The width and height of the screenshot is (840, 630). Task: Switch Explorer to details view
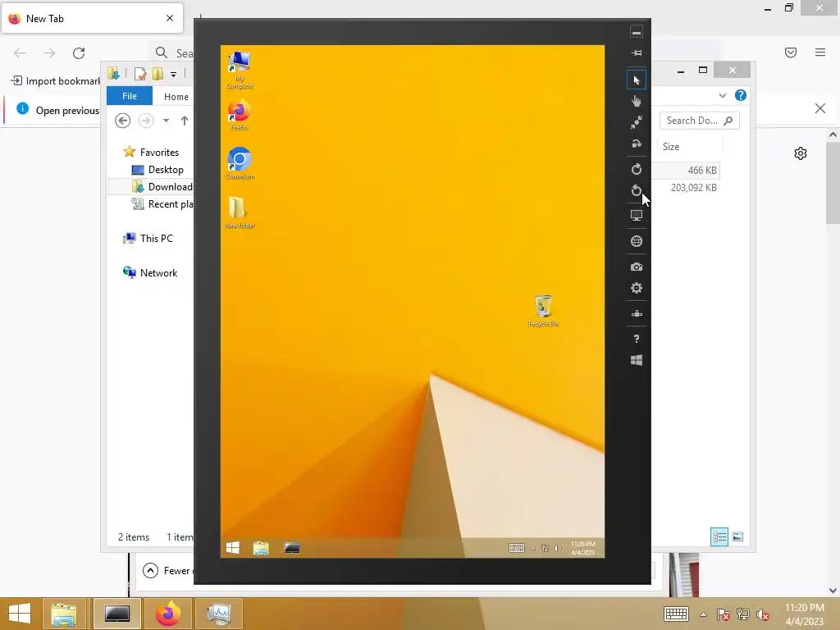coord(719,536)
